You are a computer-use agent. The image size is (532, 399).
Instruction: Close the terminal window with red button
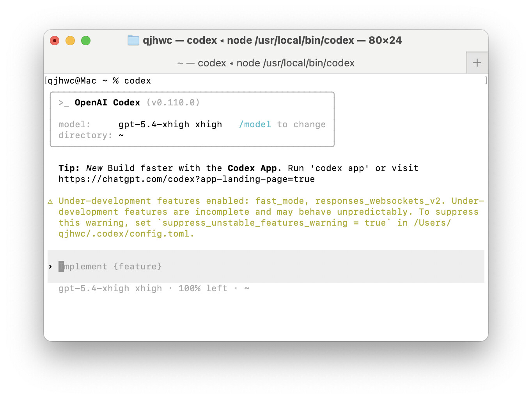click(x=55, y=41)
